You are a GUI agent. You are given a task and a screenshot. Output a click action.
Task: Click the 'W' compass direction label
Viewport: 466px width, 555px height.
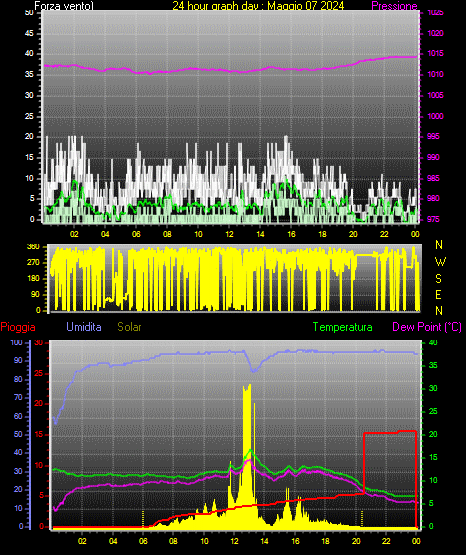tap(440, 262)
